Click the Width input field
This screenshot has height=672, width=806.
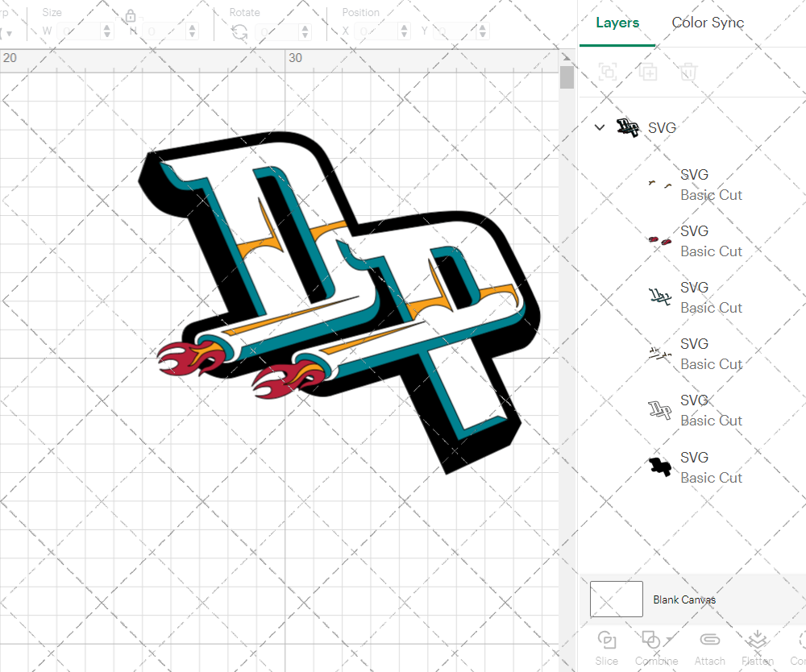(x=80, y=31)
